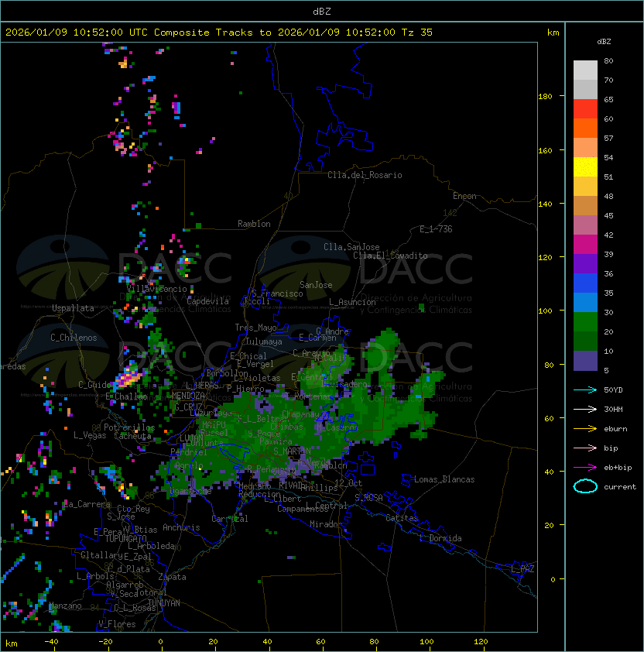644x652 pixels.
Task: Select the magenta swatch below 42 dBZ
Action: pyautogui.click(x=585, y=244)
